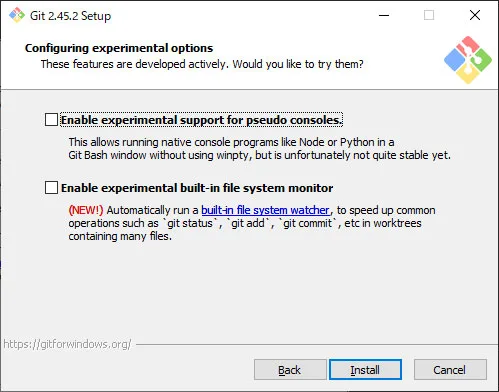Click the Git icon in title bar
The height and width of the screenshot is (392, 499).
point(17,15)
